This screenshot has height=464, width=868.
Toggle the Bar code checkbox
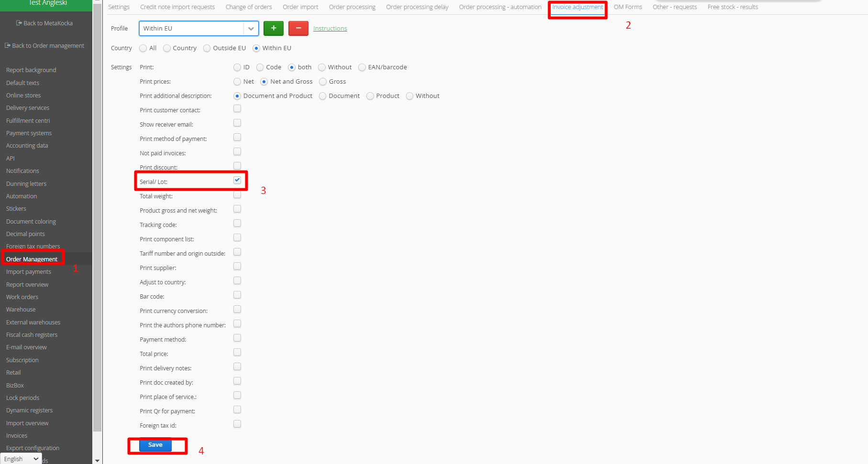[237, 295]
